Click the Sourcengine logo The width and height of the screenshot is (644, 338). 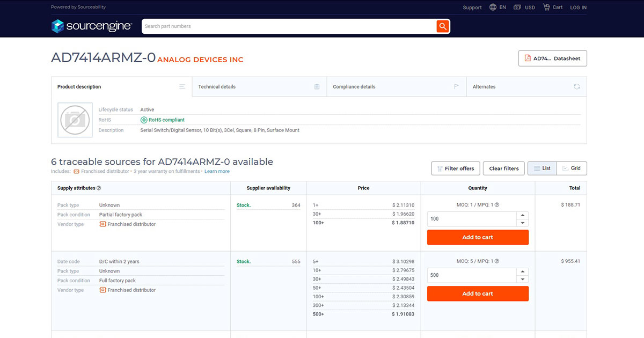tap(91, 26)
